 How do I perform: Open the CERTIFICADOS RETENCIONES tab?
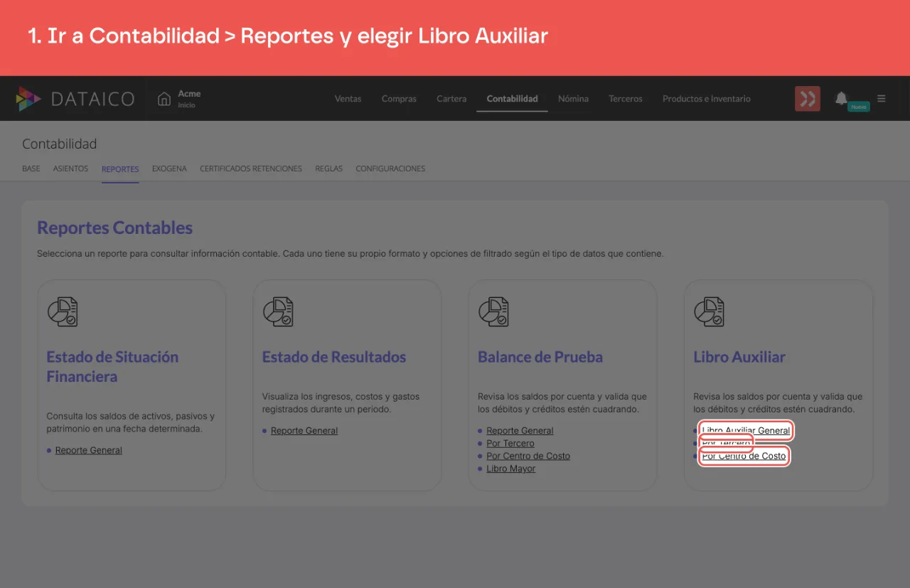pyautogui.click(x=251, y=169)
